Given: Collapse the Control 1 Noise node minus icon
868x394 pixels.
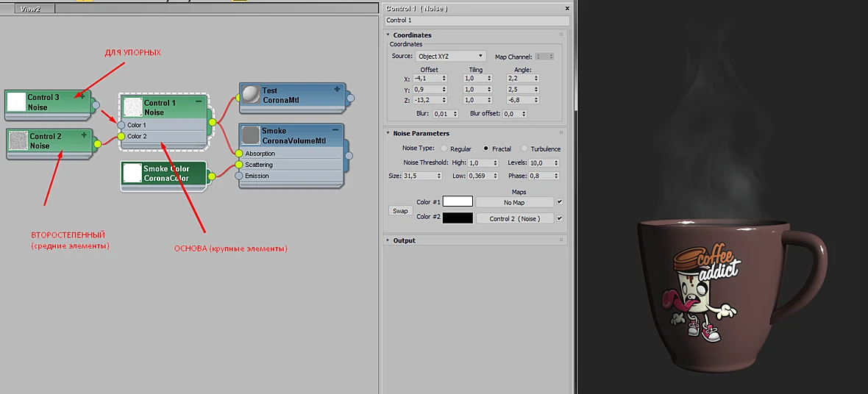Looking at the screenshot, I should pyautogui.click(x=198, y=102).
